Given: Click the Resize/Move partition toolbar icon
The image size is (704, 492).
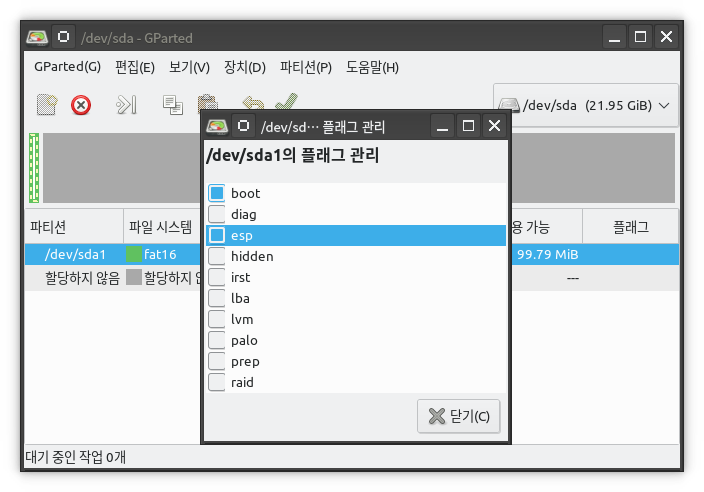Looking at the screenshot, I should coord(127,105).
